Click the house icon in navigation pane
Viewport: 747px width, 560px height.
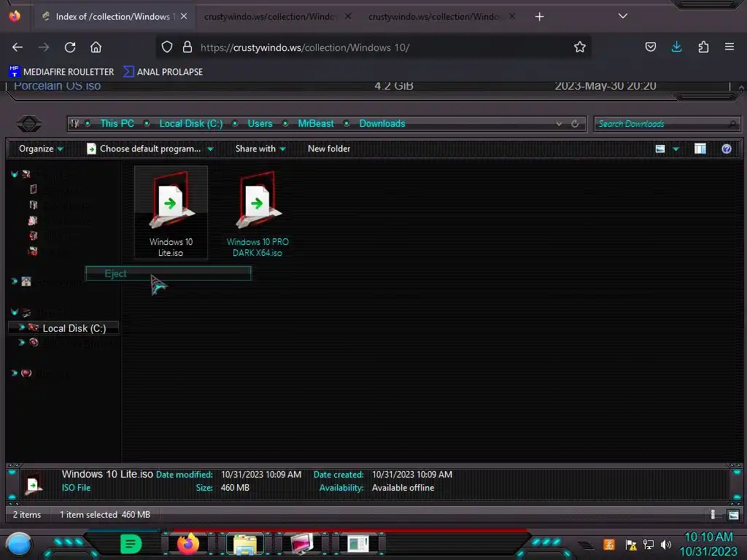[26, 281]
